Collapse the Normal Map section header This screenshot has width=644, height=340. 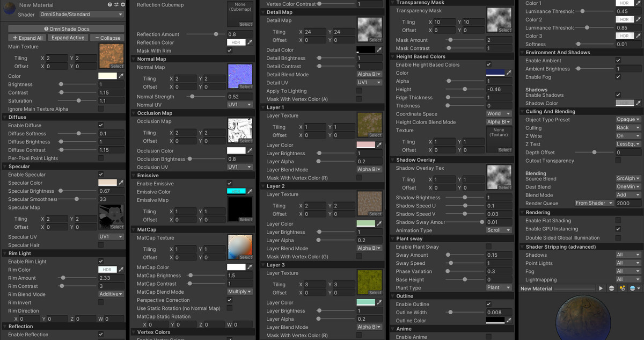pyautogui.click(x=192, y=59)
